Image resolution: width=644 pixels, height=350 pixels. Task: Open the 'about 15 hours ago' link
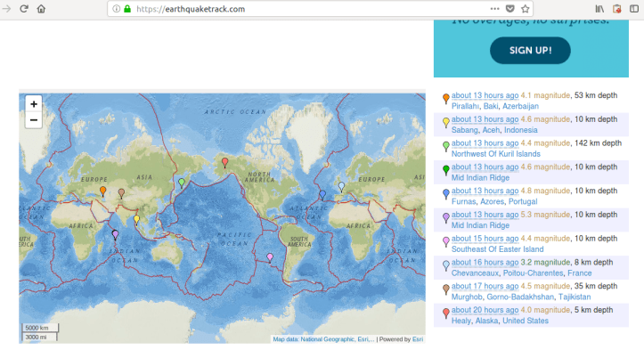tap(485, 239)
